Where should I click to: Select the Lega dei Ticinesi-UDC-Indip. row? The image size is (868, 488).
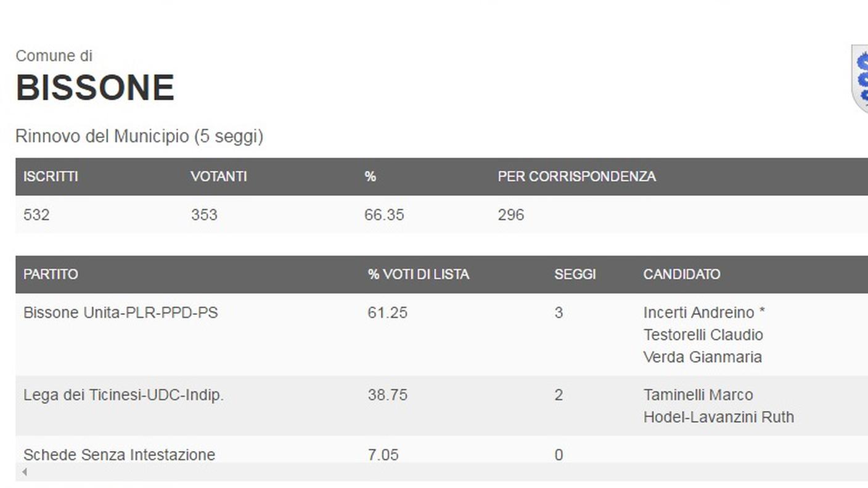click(x=441, y=405)
